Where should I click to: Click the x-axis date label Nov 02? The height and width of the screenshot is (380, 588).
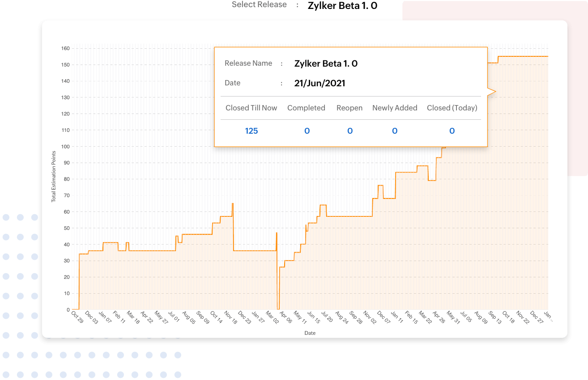370,317
